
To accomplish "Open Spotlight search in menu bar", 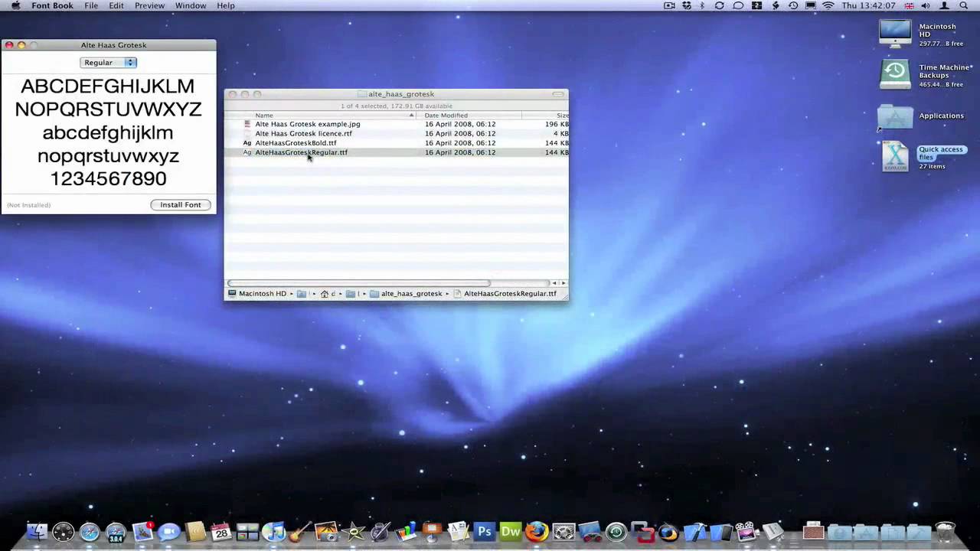I will pyautogui.click(x=964, y=5).
